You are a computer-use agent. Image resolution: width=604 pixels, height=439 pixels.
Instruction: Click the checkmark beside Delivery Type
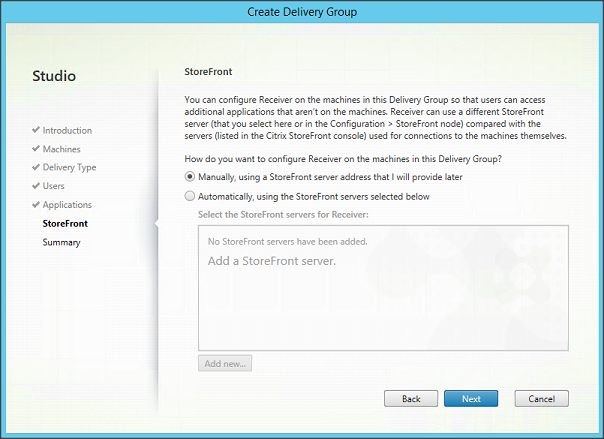36,167
